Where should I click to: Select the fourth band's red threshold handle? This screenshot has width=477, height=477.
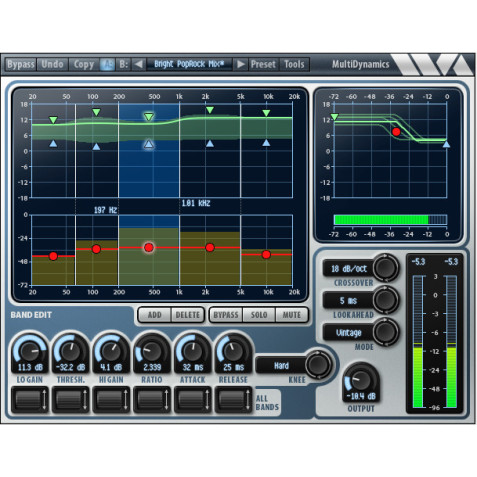210,247
